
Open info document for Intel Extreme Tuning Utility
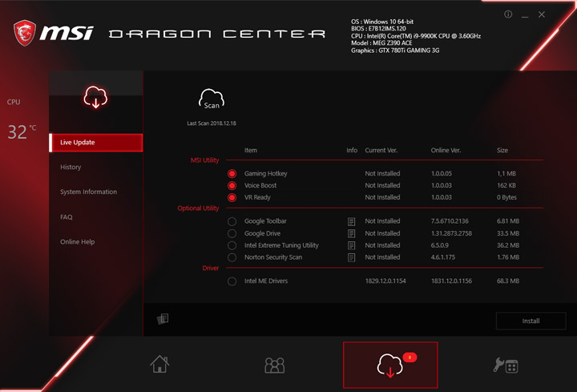coord(352,245)
